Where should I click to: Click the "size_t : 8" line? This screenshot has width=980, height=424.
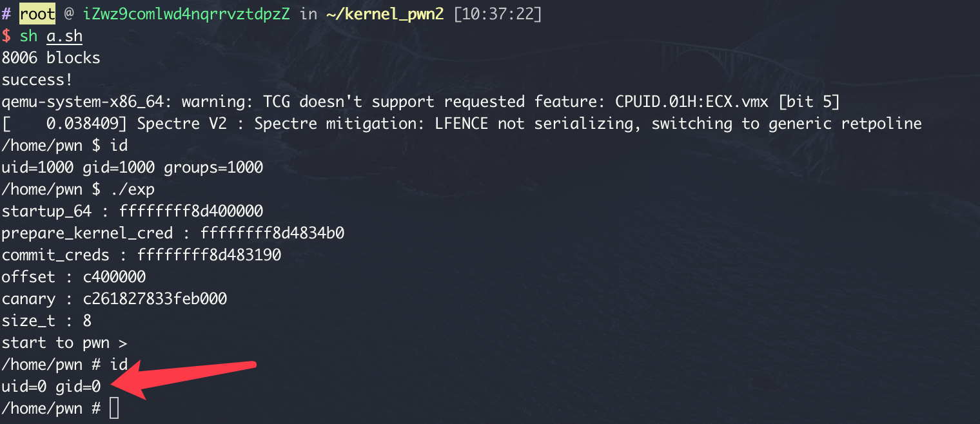pos(46,321)
